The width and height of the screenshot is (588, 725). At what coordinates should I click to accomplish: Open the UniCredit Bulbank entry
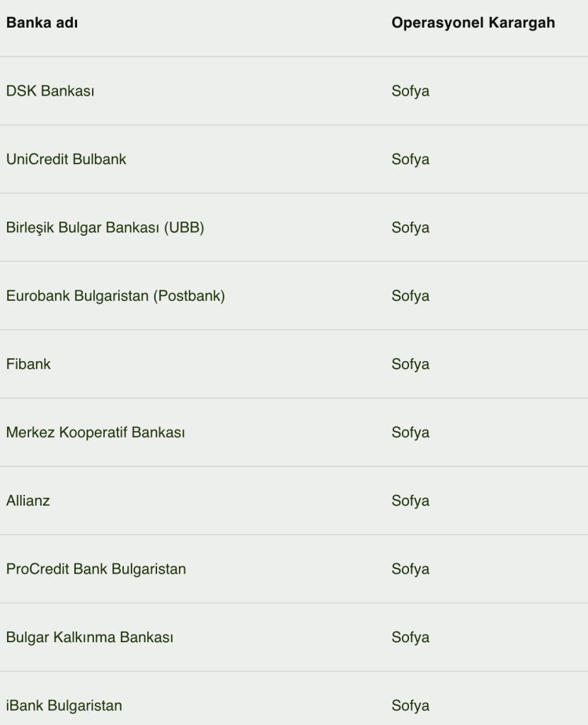(66, 159)
